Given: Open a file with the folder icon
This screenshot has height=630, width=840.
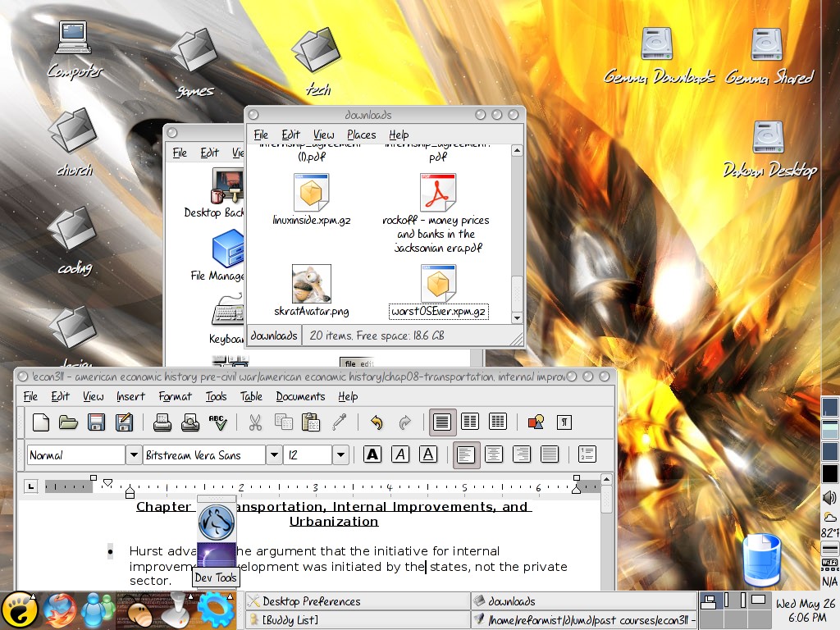Looking at the screenshot, I should [x=69, y=422].
